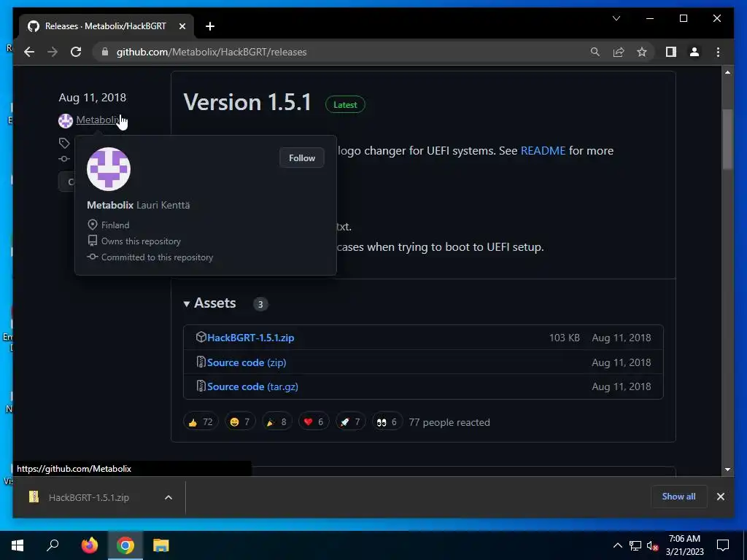Click the eyes reaction with 6

point(387,422)
